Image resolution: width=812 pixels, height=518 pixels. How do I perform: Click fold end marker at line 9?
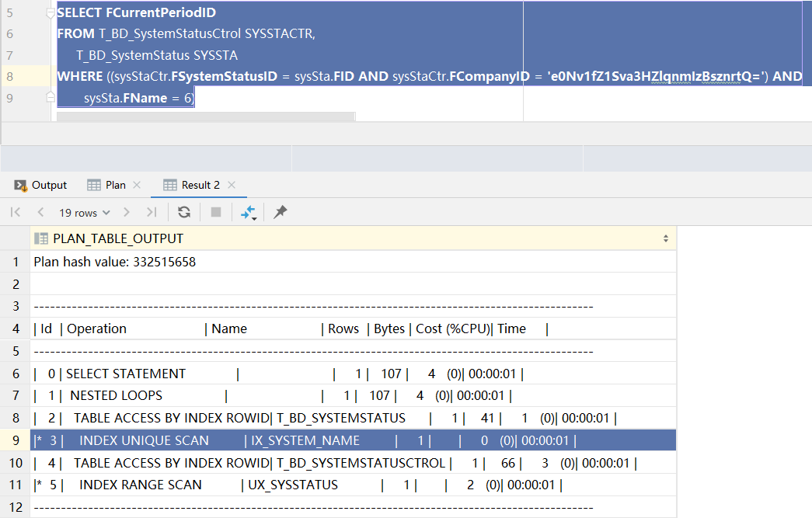click(x=51, y=97)
